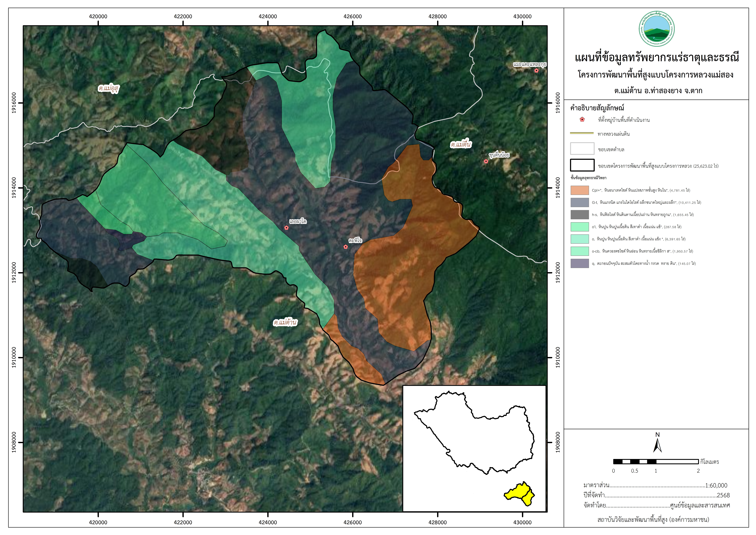The image size is (756, 535).
Task: Click the N letter above the north arrow
Action: pyautogui.click(x=657, y=435)
